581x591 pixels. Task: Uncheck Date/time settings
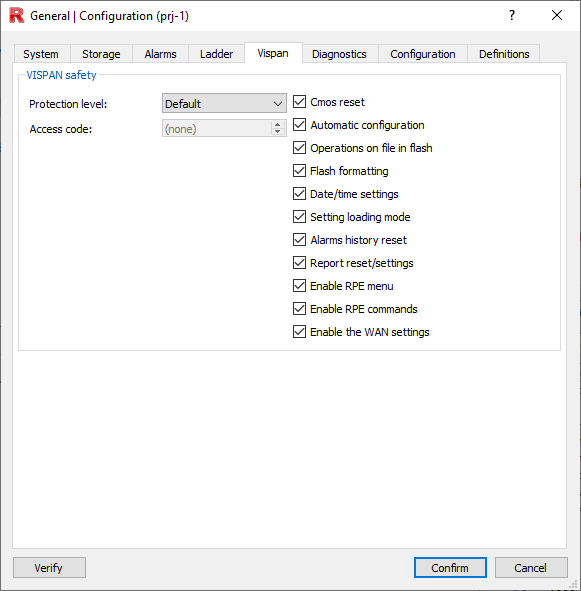coord(299,194)
